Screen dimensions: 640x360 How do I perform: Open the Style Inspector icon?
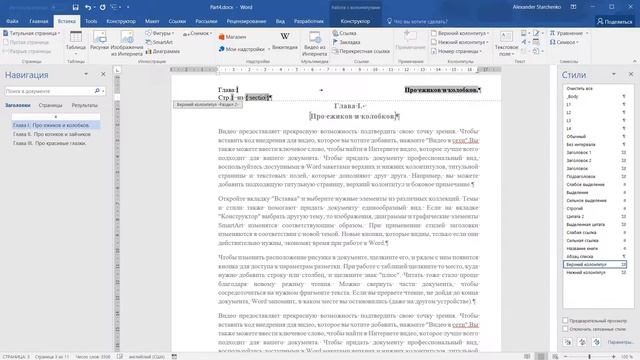(582, 342)
